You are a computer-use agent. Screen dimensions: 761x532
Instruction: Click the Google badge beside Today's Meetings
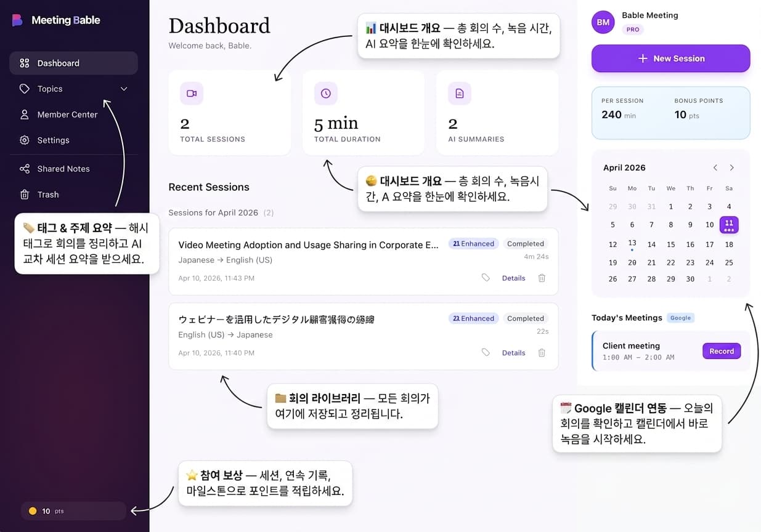[x=680, y=318]
